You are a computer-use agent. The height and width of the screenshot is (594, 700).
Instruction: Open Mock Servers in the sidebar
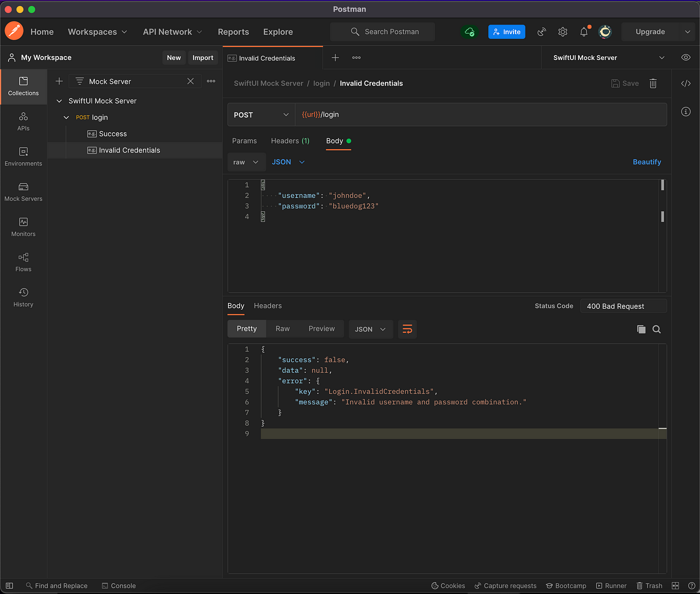pos(23,192)
